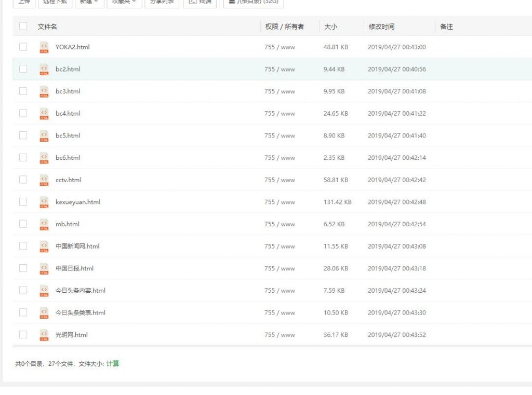The image size is (532, 395).
Task: Tick the checkbox for 中国新闻网.html
Action: pos(23,246)
